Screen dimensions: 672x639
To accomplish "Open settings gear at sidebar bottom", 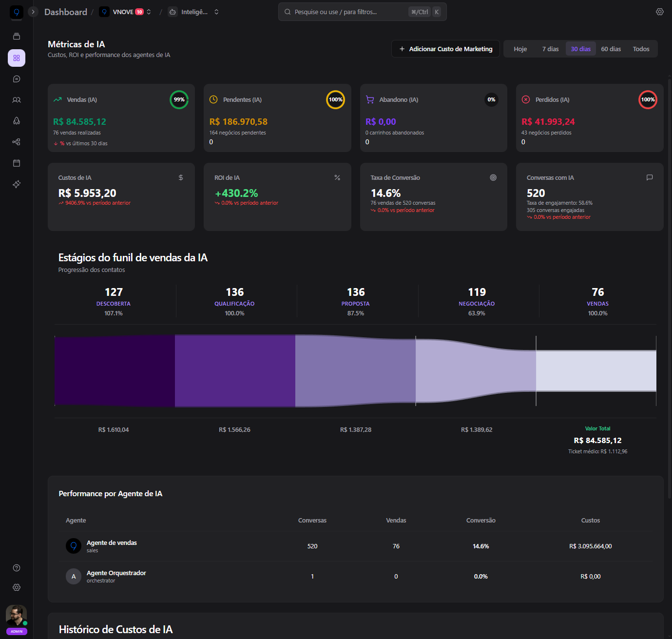I will point(17,587).
